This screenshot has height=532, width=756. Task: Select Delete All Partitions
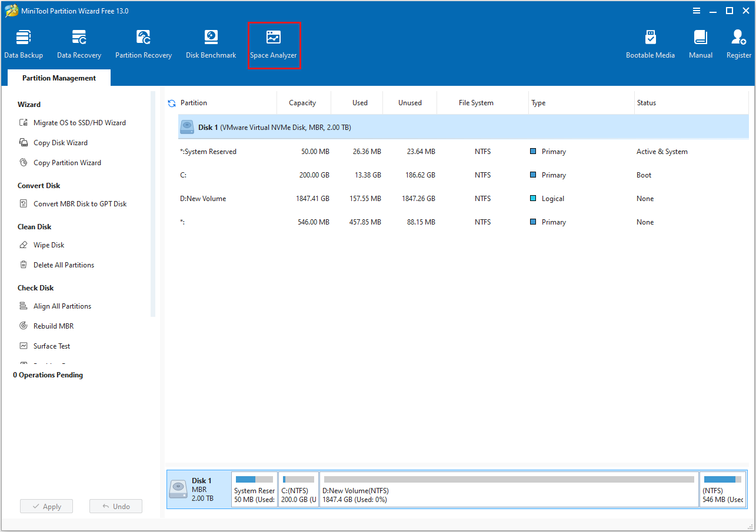coord(64,265)
